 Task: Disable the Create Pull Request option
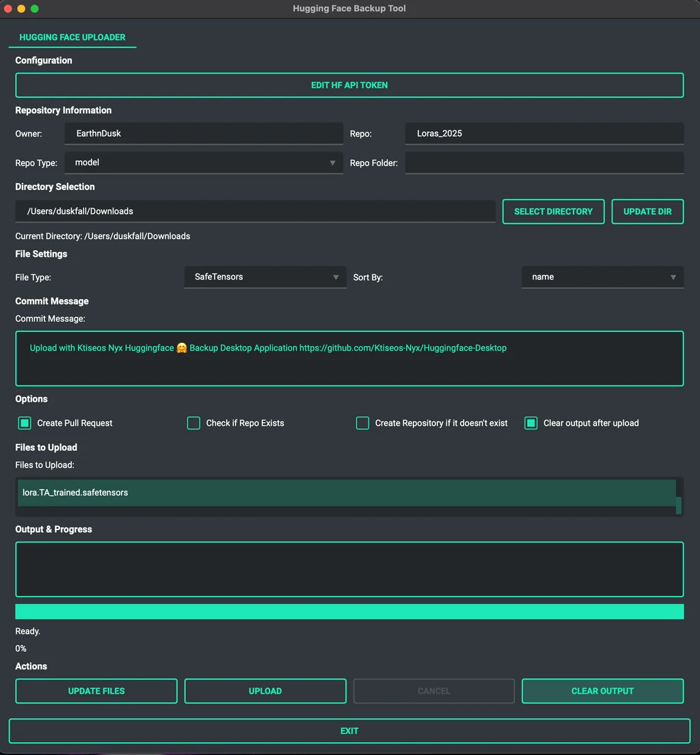(x=24, y=423)
